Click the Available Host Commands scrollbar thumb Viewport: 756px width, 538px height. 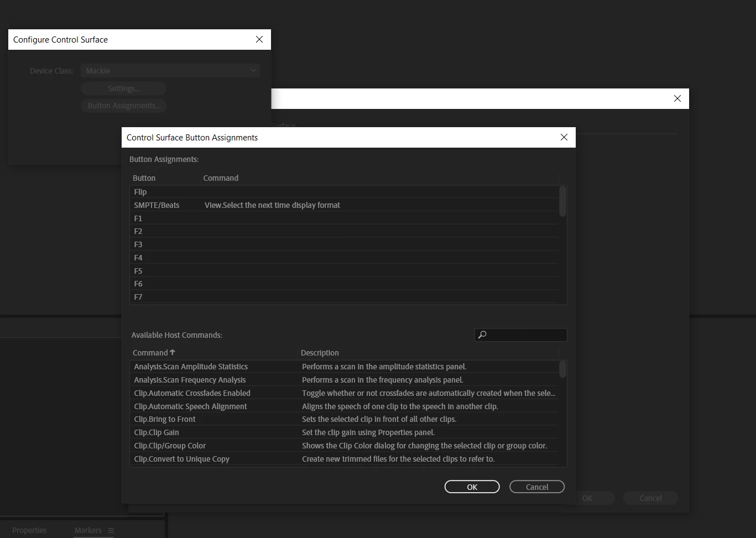coord(563,369)
